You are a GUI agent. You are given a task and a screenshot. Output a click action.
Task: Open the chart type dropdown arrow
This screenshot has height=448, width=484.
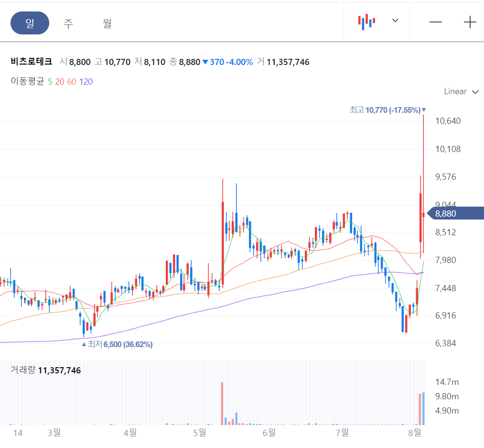click(395, 21)
